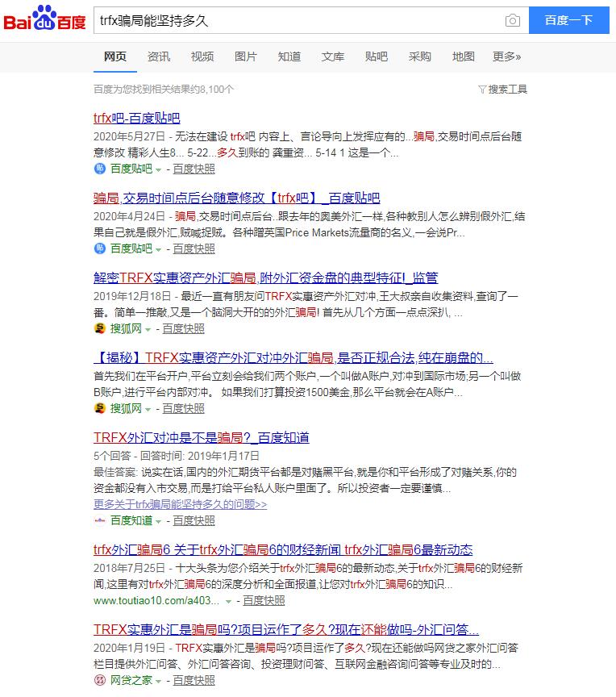Click the 百度知道 source label
Viewport: 616px width, 697px height.
[131, 520]
